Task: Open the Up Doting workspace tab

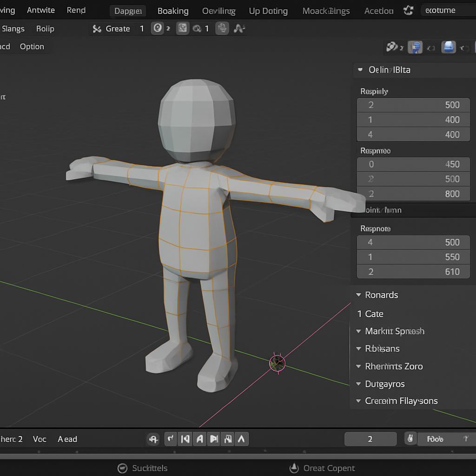Action: click(268, 11)
